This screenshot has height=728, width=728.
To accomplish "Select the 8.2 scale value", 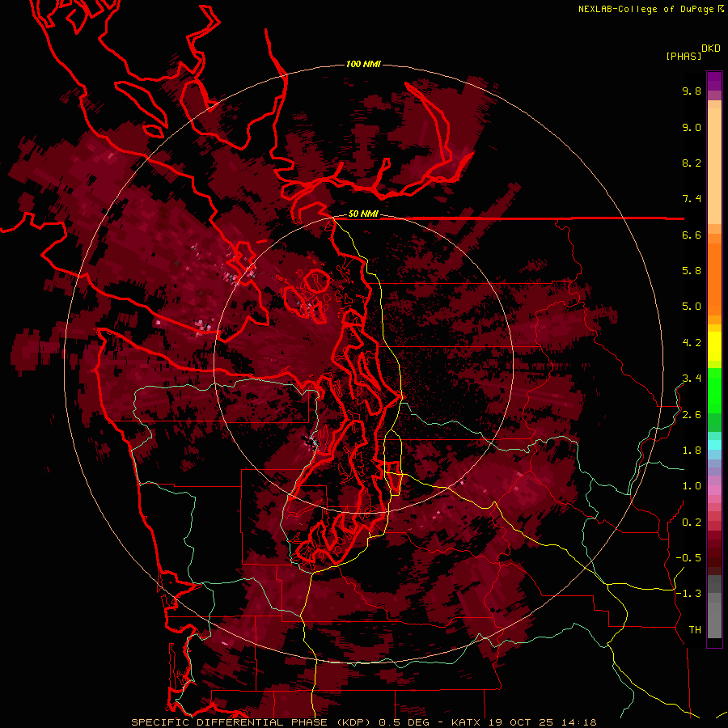I will coord(692,163).
